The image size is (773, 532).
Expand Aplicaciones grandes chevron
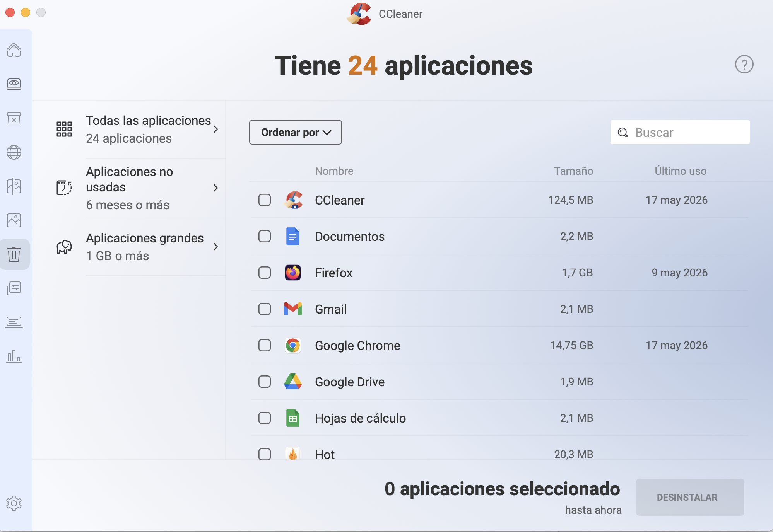point(216,247)
